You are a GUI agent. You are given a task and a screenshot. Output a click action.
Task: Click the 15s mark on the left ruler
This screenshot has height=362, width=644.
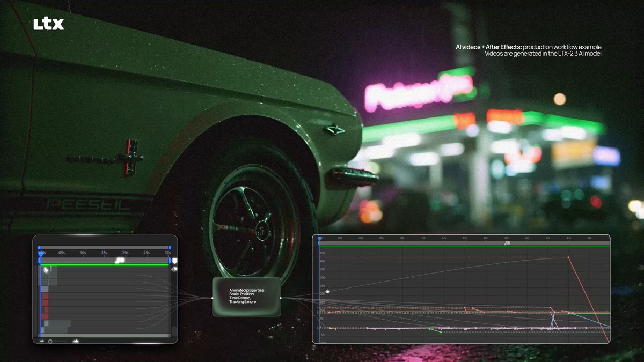[104, 253]
